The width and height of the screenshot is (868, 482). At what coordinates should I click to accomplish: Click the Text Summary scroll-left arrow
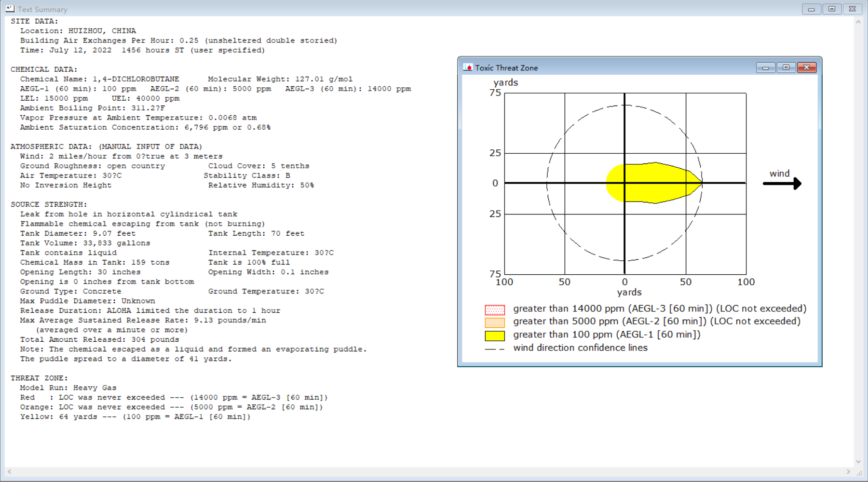tap(9, 471)
